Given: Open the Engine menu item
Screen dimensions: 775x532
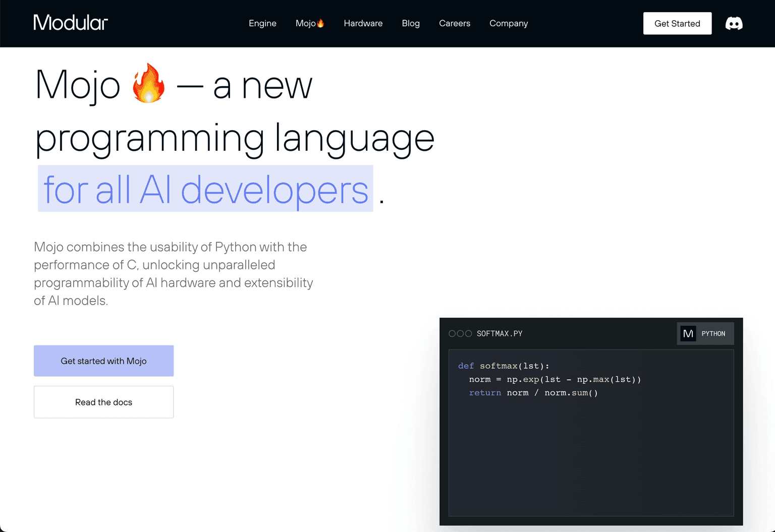Looking at the screenshot, I should tap(262, 23).
